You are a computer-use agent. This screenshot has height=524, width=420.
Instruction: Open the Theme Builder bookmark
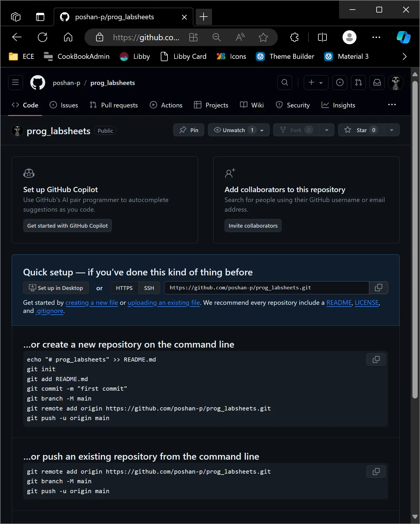tap(285, 56)
